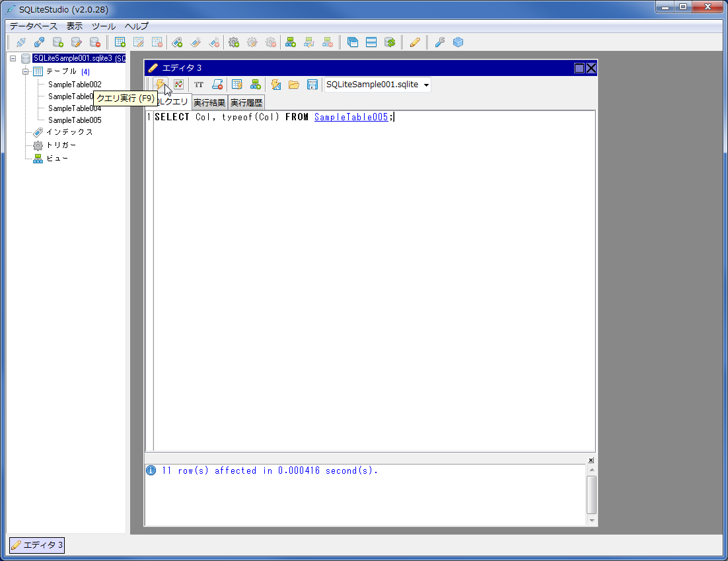The image size is (728, 561).
Task: Open a new SQL editor with pencil icon
Action: [415, 43]
